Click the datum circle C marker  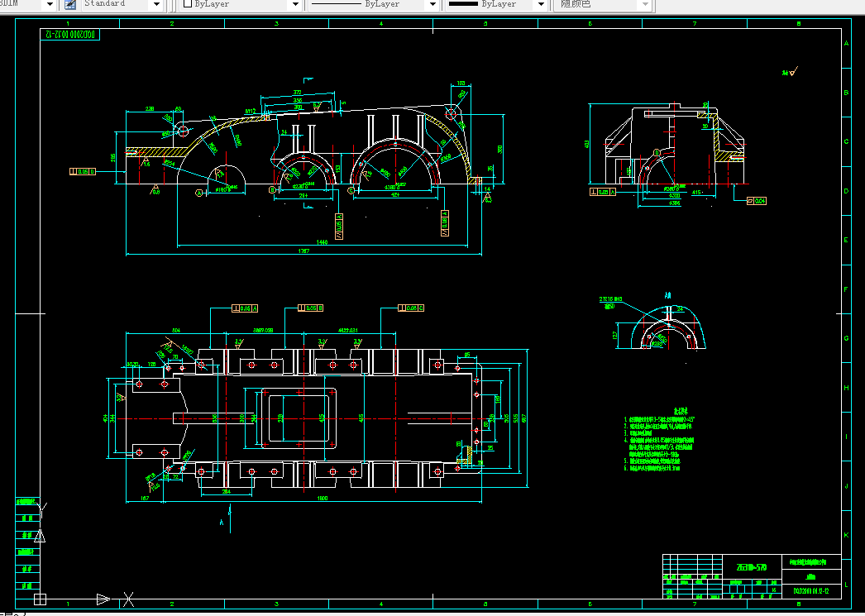point(351,190)
